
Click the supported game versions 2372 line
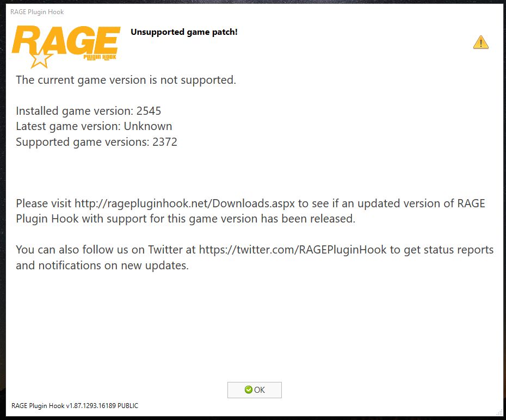click(x=96, y=141)
